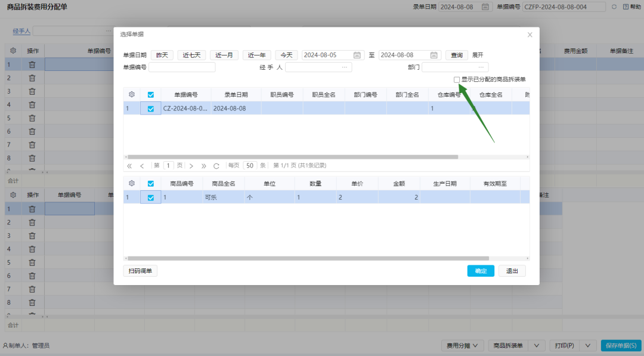Enable the 显示已分配的商品拆装单 checkbox
This screenshot has height=356, width=644.
[457, 79]
